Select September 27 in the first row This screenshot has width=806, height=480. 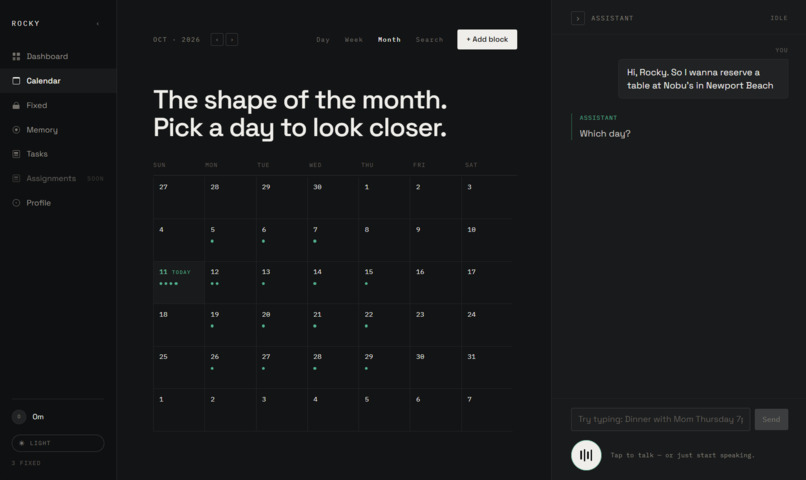point(179,197)
